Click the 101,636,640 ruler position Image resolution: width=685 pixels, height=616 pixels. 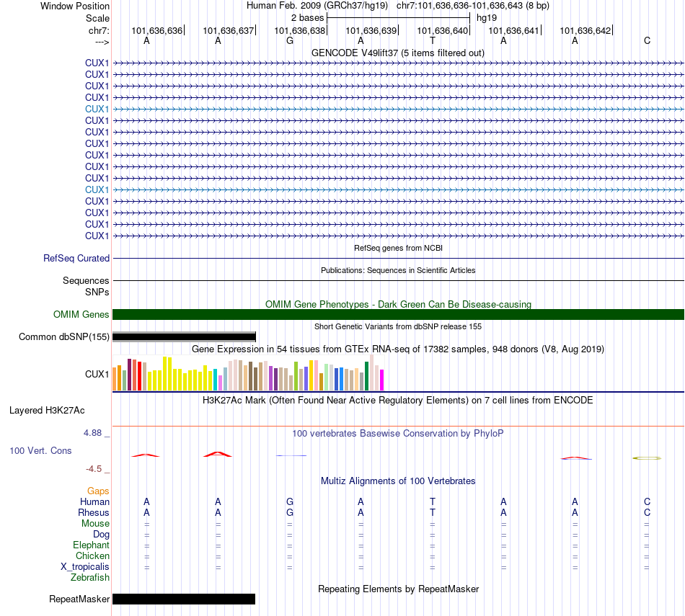tap(443, 30)
